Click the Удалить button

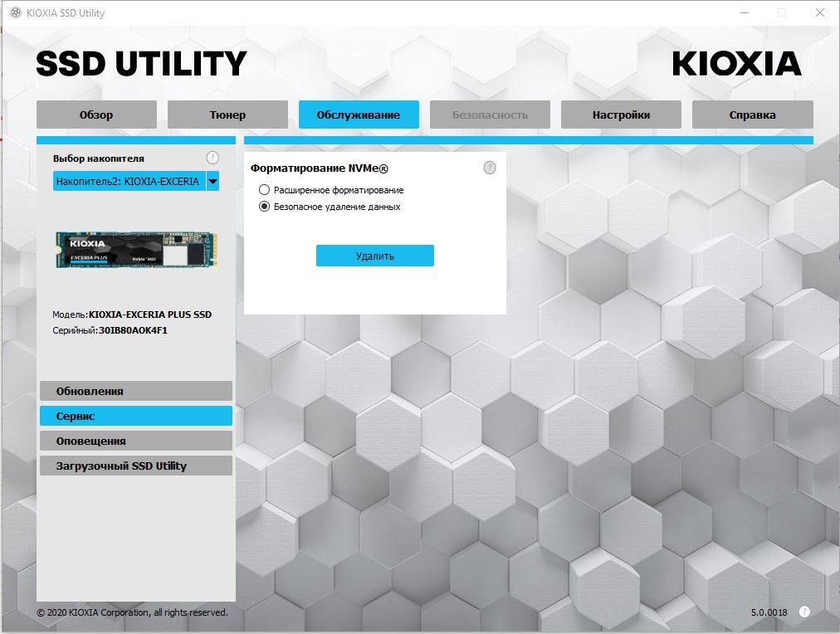click(375, 256)
